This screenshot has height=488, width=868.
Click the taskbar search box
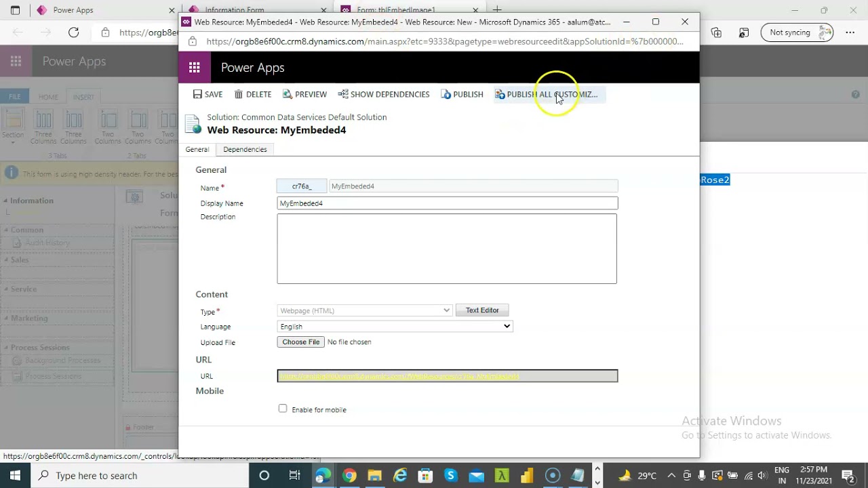140,475
